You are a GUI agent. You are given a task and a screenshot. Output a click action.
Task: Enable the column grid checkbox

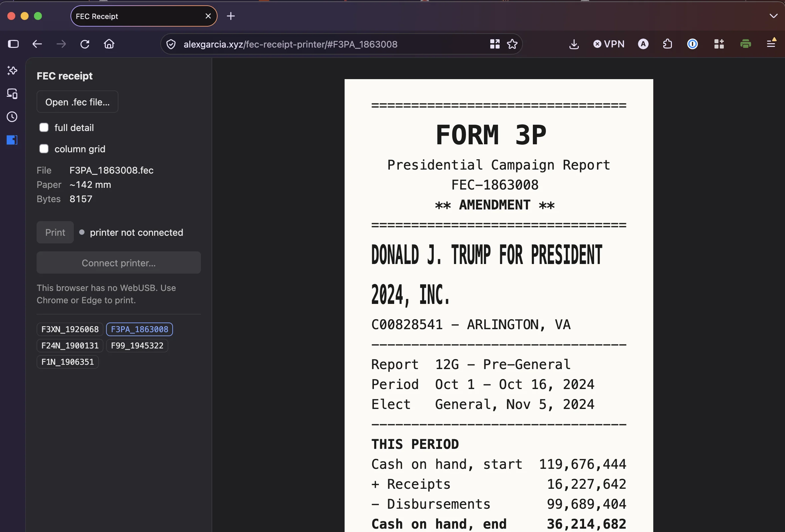pyautogui.click(x=44, y=149)
